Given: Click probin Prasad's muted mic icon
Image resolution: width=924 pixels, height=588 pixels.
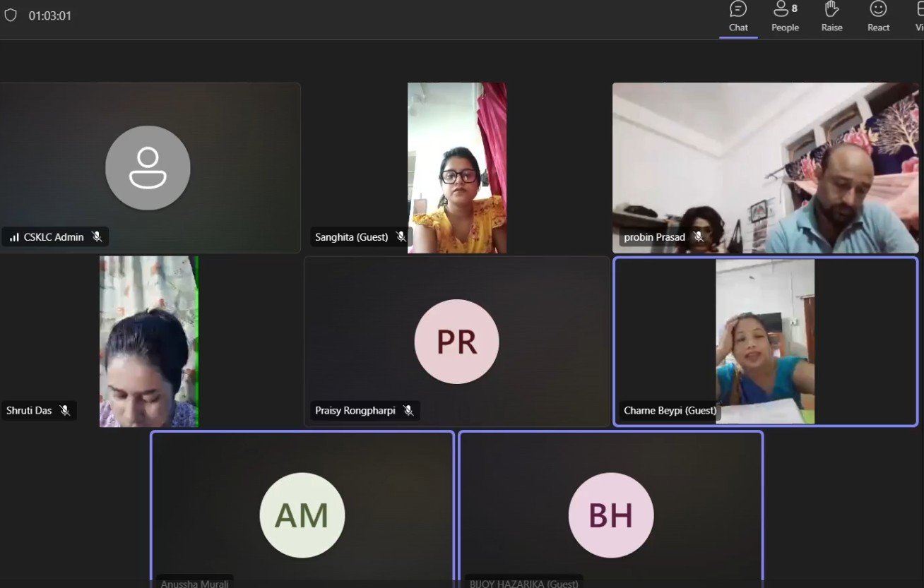Looking at the screenshot, I should 699,237.
